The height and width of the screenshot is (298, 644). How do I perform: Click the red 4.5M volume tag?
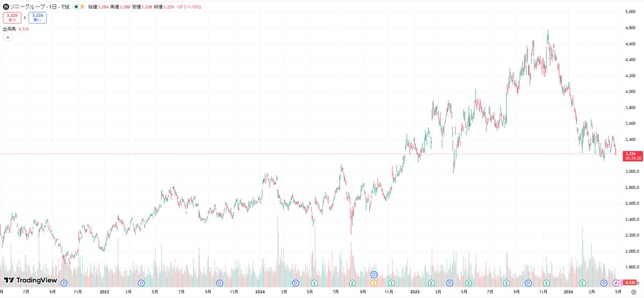630,282
